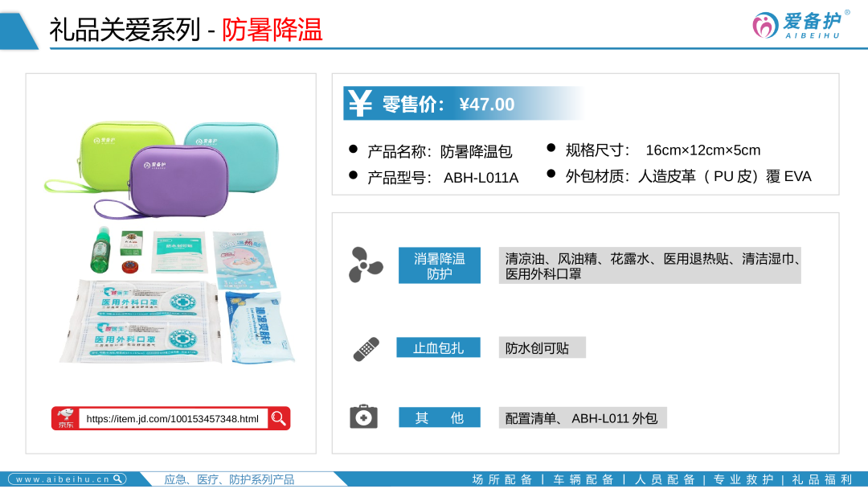868x489 pixels.
Task: Select the 止血包扎 blue label
Action: point(439,347)
